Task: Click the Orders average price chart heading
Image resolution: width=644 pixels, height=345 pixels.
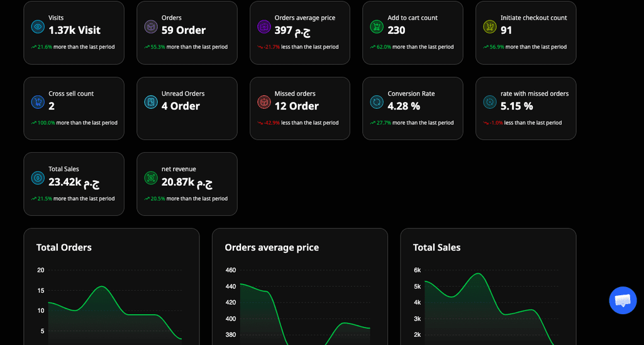Action: tap(272, 247)
